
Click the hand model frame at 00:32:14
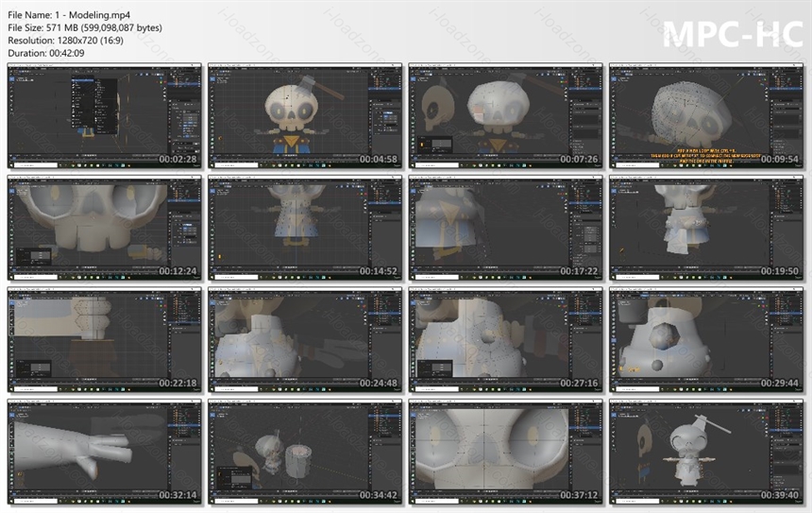tap(105, 452)
